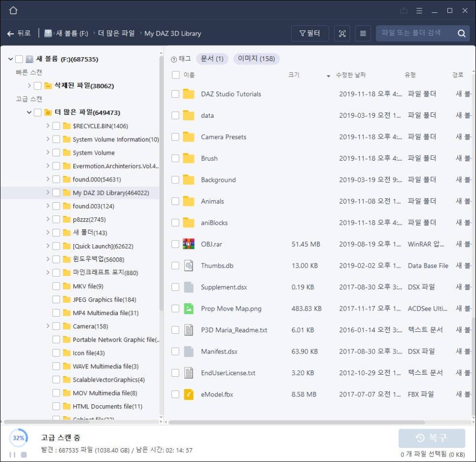Open the aniBlocks folder icon
The image size is (476, 462).
point(189,223)
